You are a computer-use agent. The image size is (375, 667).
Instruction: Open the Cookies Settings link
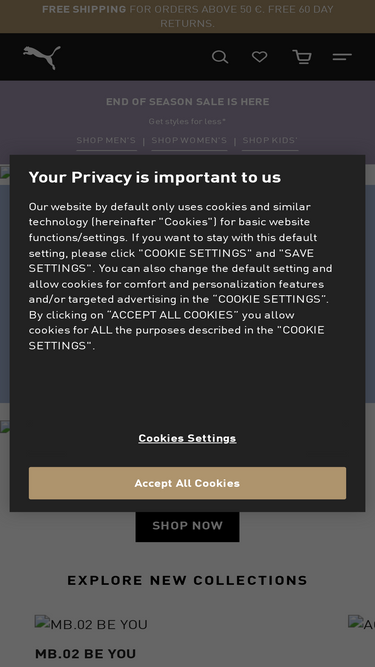(187, 438)
